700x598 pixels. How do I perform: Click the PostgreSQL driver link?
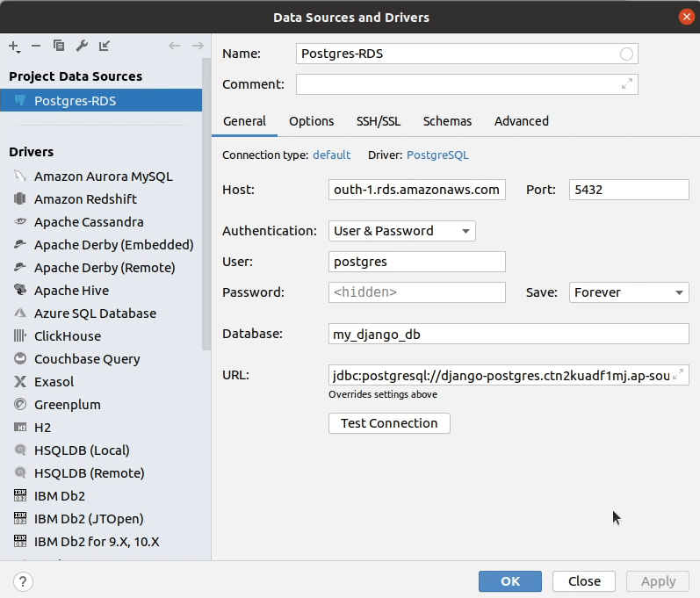tap(437, 155)
